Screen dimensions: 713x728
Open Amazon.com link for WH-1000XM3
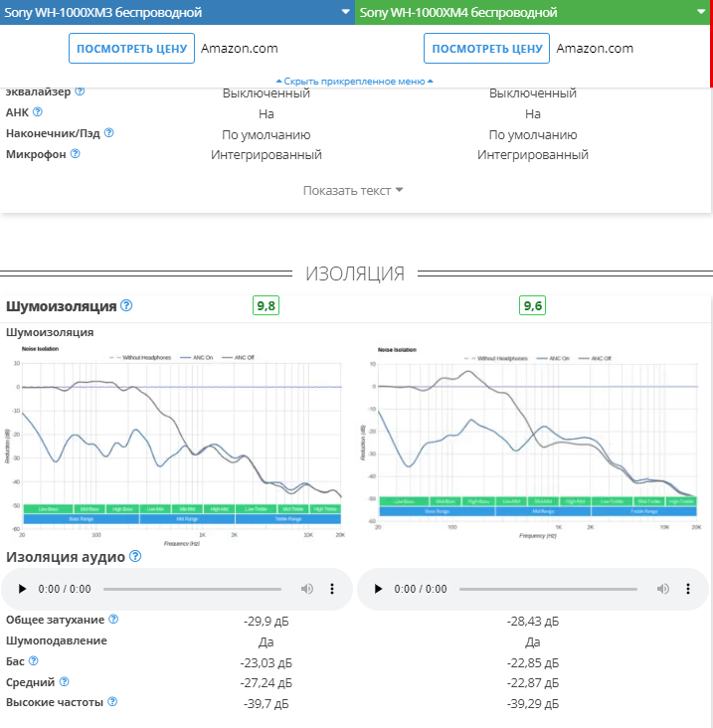pos(239,49)
